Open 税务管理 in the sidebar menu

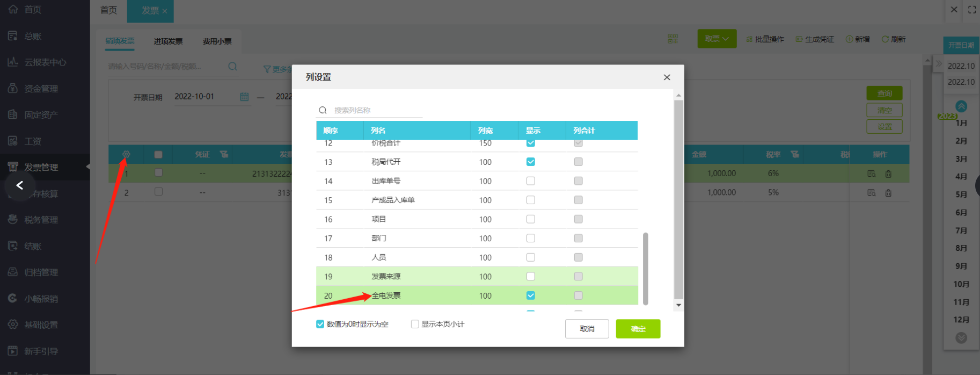coord(41,220)
